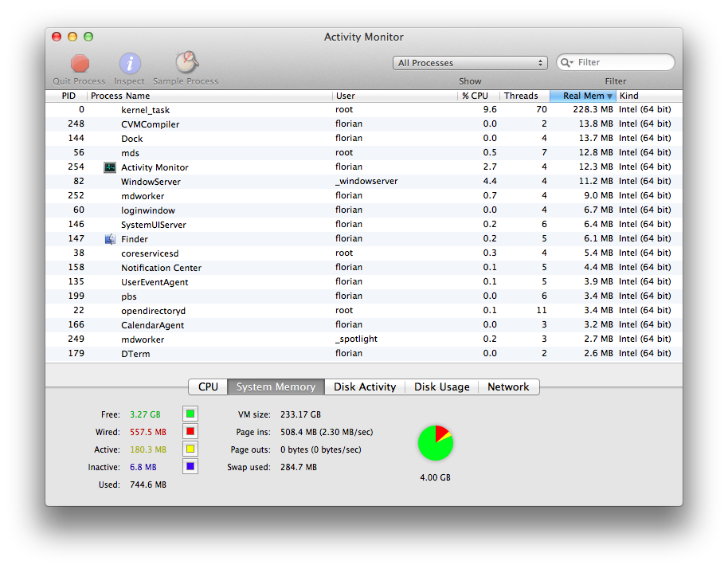Select the coreservicesd process

pos(364,253)
